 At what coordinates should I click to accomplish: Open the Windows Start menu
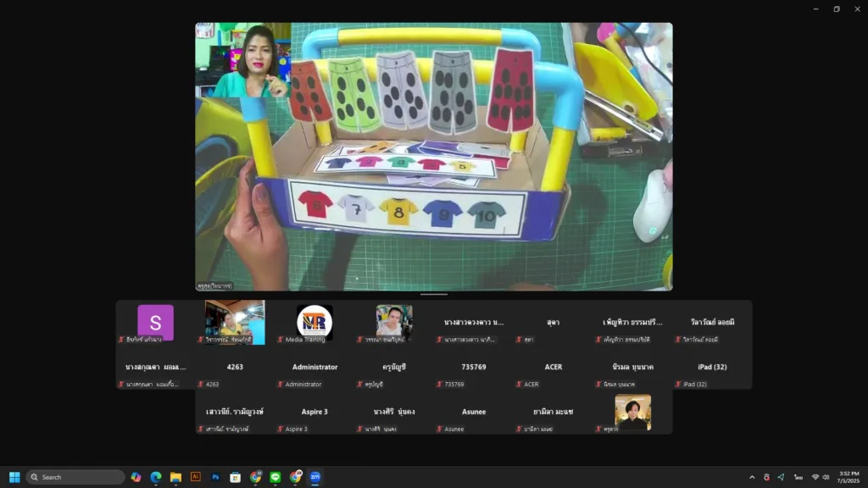(14, 477)
